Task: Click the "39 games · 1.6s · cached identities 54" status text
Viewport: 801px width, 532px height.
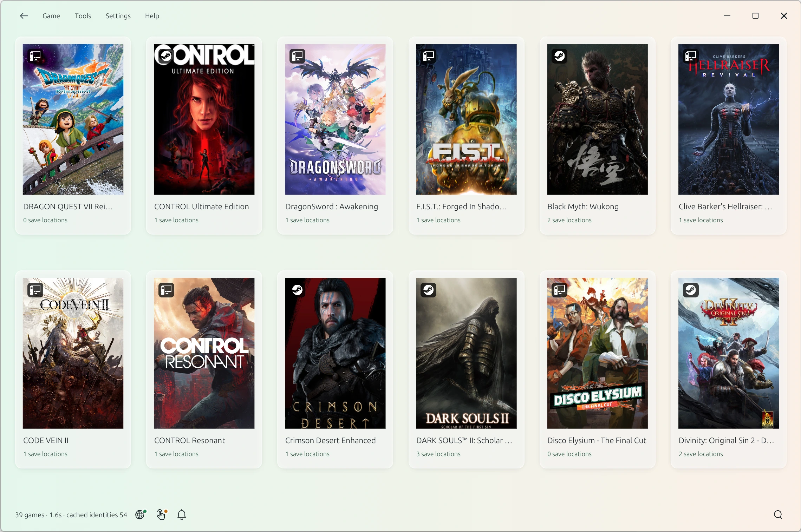Action: [71, 515]
